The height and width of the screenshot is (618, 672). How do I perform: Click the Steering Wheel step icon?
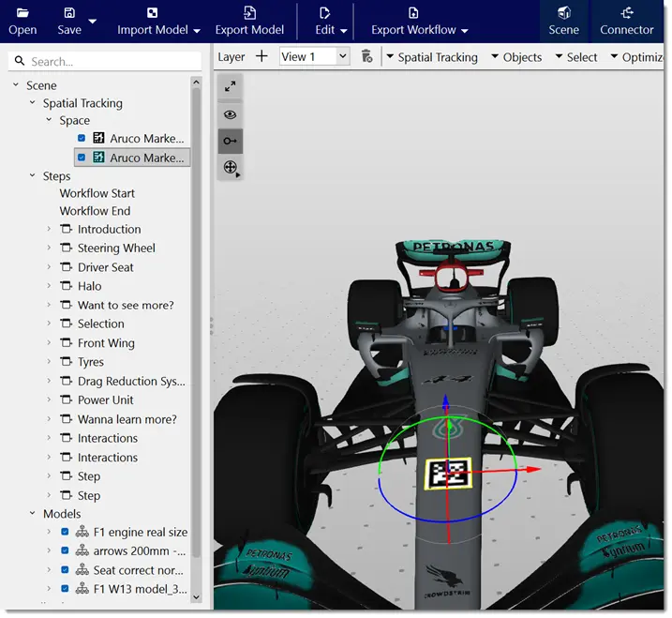[66, 248]
